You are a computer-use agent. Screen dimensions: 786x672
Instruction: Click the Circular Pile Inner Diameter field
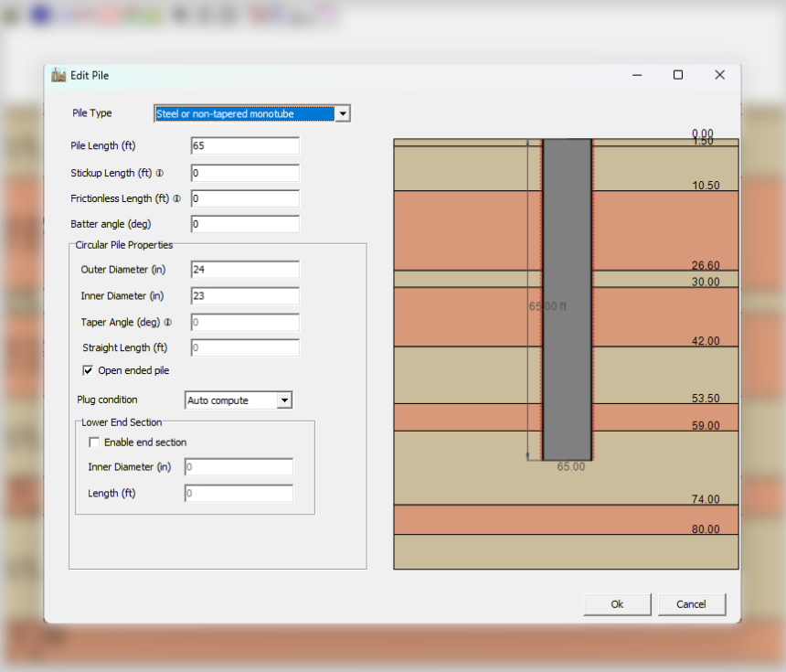tap(245, 296)
